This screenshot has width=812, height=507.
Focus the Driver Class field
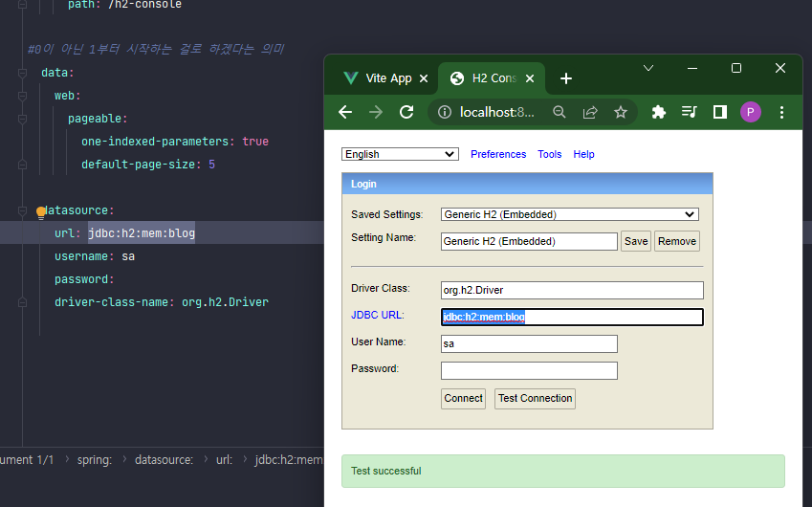(572, 290)
